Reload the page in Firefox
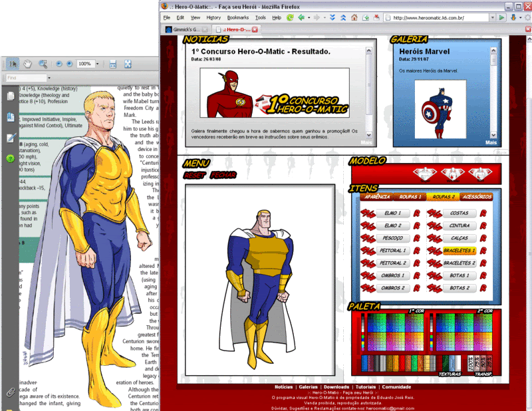 point(290,18)
